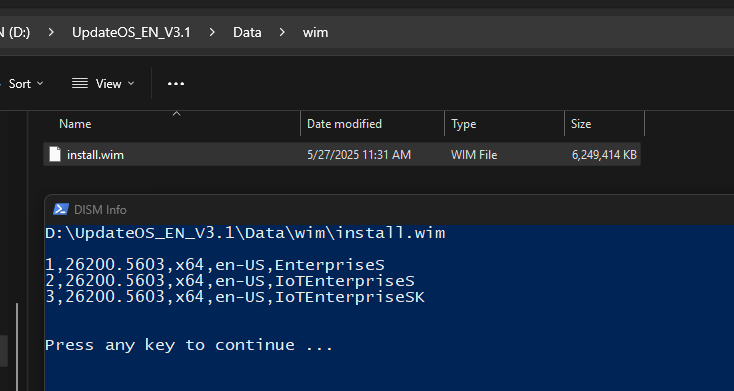Open the Sort dropdown
This screenshot has width=734, height=391.
click(26, 84)
